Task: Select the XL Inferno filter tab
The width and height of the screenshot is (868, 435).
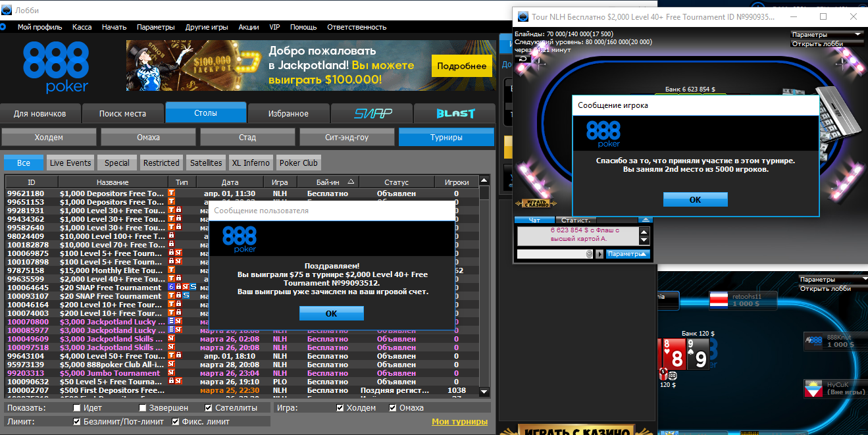Action: click(251, 163)
